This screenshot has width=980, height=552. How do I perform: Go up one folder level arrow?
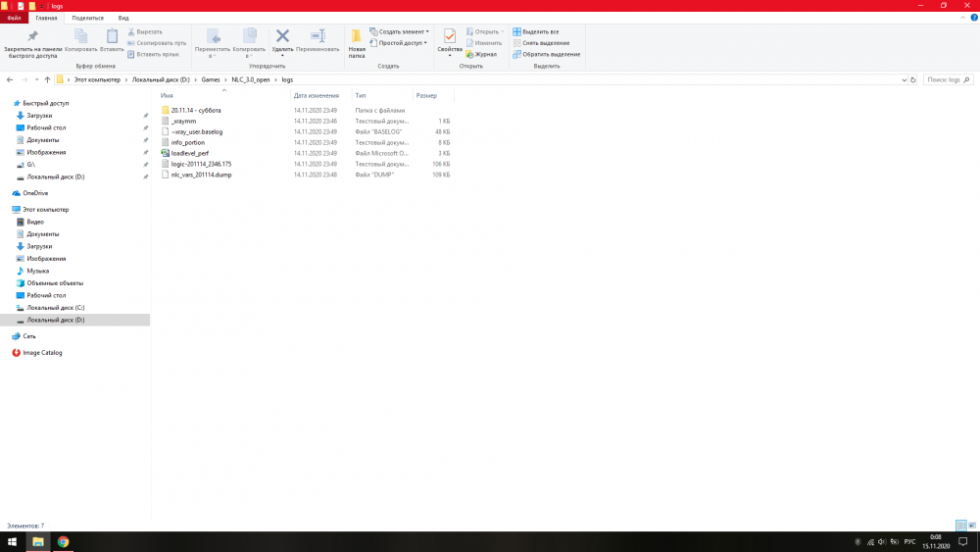pos(47,80)
